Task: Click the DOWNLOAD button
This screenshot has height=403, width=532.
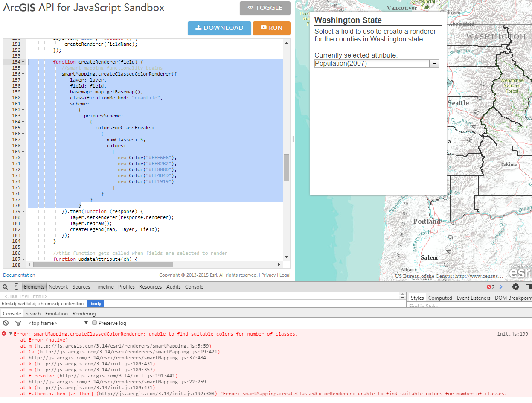Action: click(x=219, y=28)
